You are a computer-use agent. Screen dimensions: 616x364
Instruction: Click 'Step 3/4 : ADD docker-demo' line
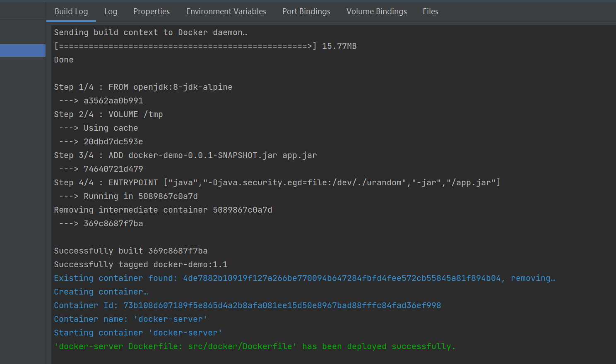coord(185,155)
